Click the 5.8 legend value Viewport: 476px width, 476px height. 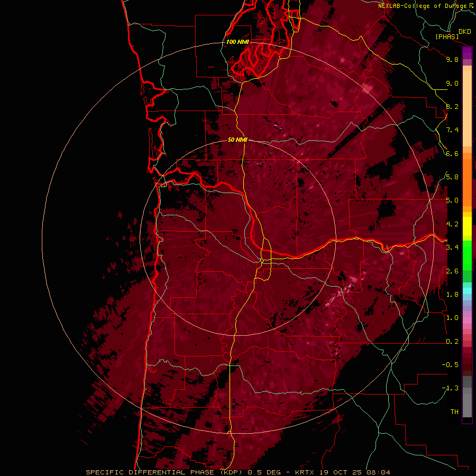[452, 177]
